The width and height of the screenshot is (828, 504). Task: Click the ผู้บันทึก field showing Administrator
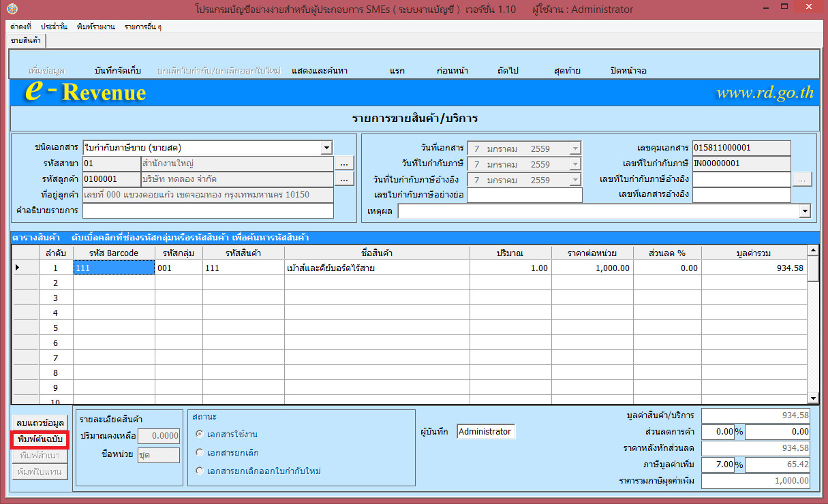point(485,431)
